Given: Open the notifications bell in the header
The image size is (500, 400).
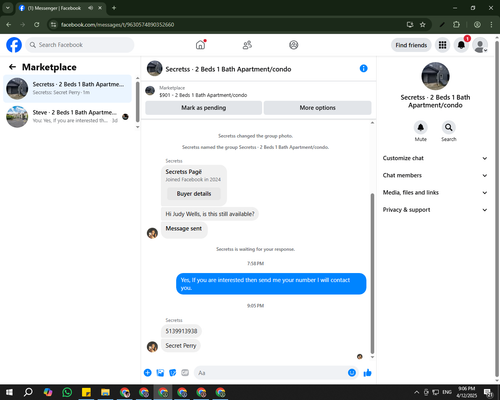Looking at the screenshot, I should pos(461,45).
